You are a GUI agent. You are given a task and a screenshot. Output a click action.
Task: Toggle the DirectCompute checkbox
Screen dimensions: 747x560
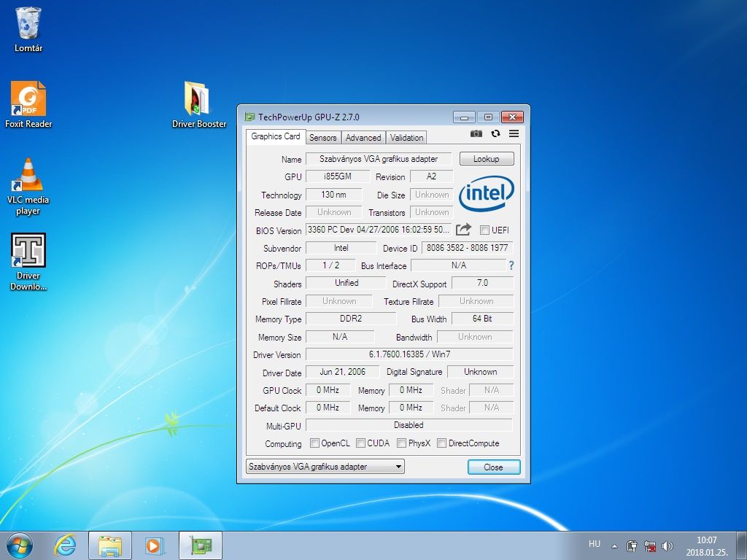441,443
